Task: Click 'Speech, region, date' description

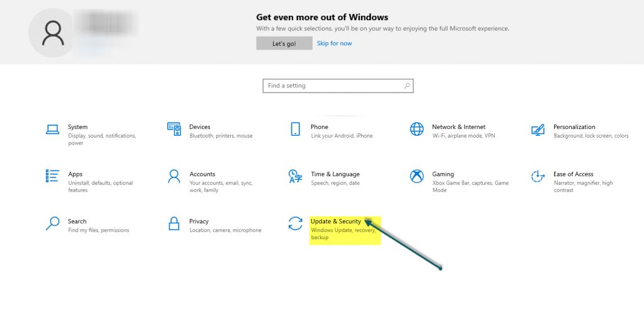Action: coord(335,183)
